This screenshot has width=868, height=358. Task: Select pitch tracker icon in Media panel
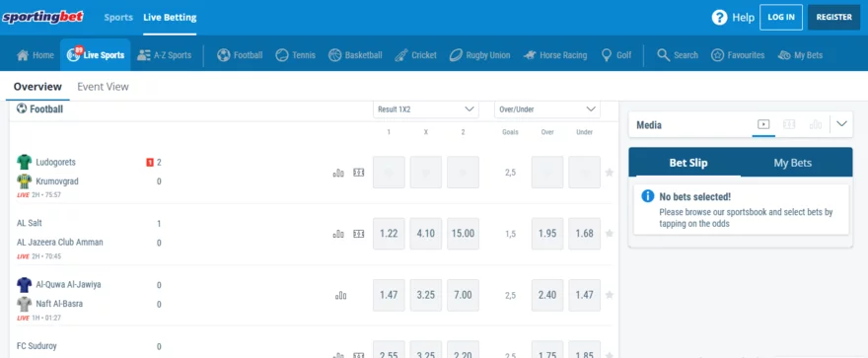[x=789, y=124]
